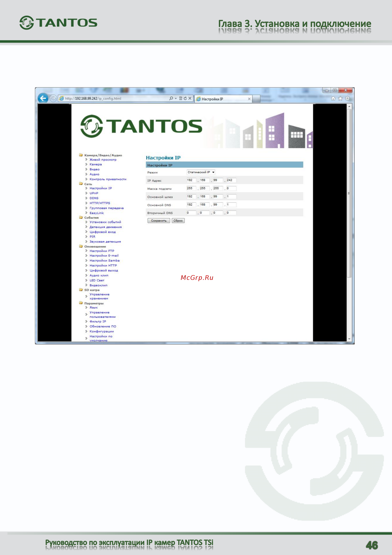Click the search magnifier icon in address bar
The width and height of the screenshot is (392, 555).
171,98
